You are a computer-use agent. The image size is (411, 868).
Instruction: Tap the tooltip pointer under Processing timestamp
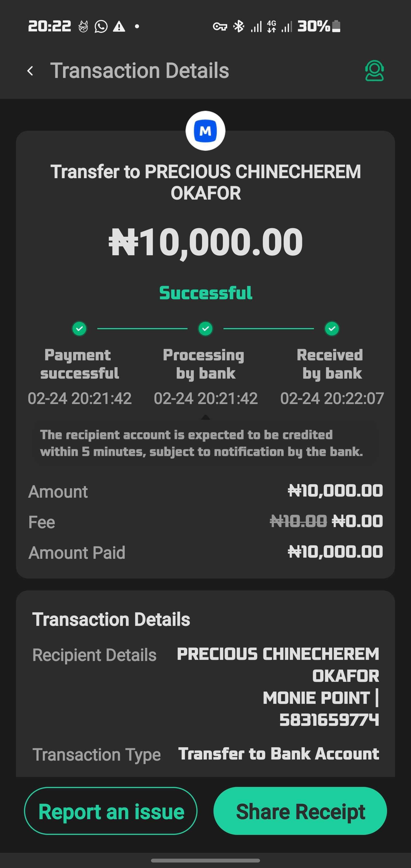click(x=205, y=417)
